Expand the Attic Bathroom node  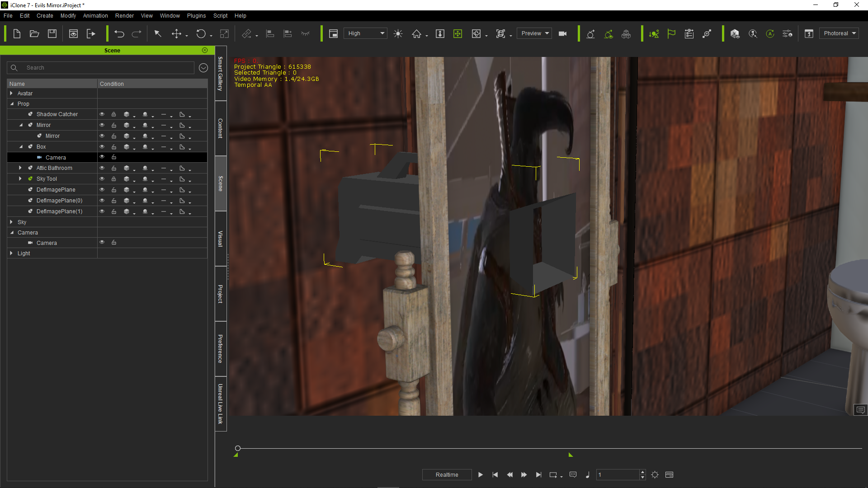click(20, 168)
